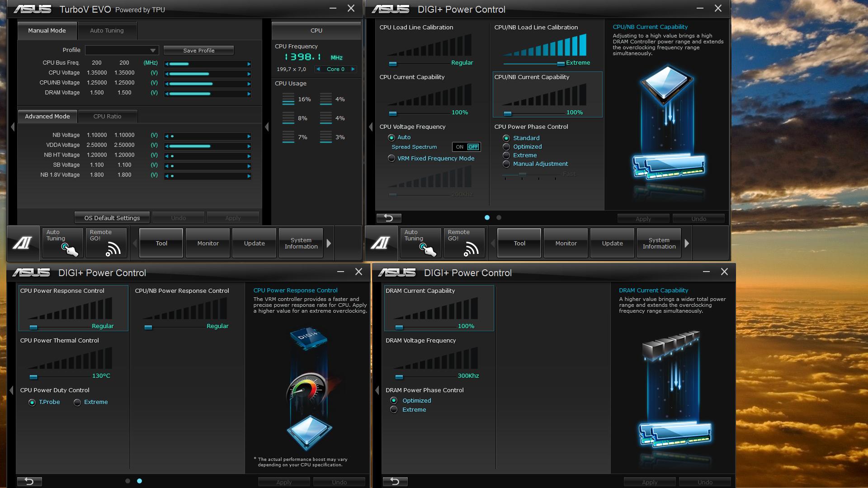Switch to next core using Core 0 arrow
This screenshot has width=868, height=488.
coord(353,69)
